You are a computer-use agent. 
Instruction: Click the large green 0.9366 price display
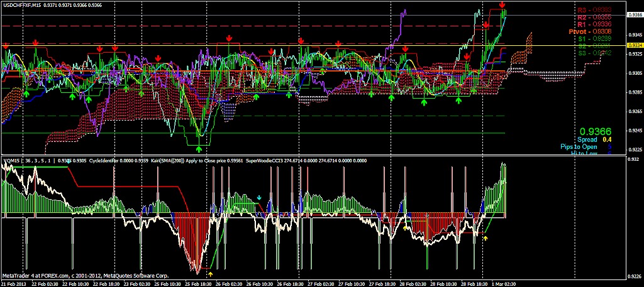pyautogui.click(x=595, y=131)
